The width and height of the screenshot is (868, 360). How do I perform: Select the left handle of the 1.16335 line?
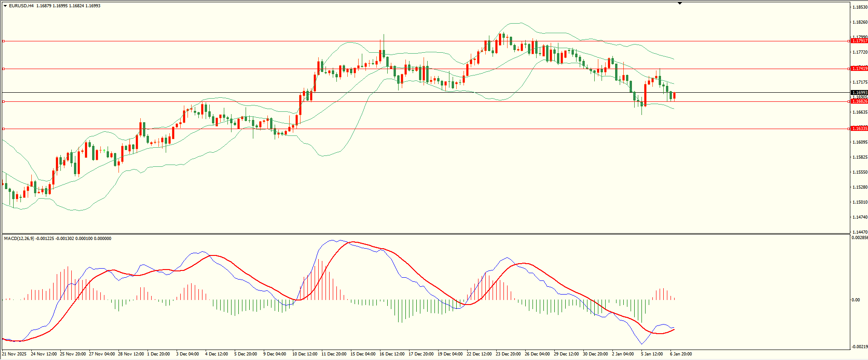pos(4,129)
